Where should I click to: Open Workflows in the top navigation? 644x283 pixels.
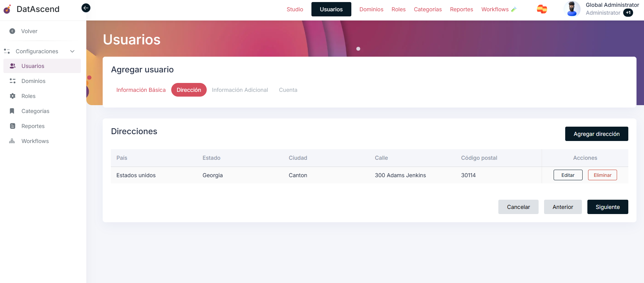(x=495, y=9)
